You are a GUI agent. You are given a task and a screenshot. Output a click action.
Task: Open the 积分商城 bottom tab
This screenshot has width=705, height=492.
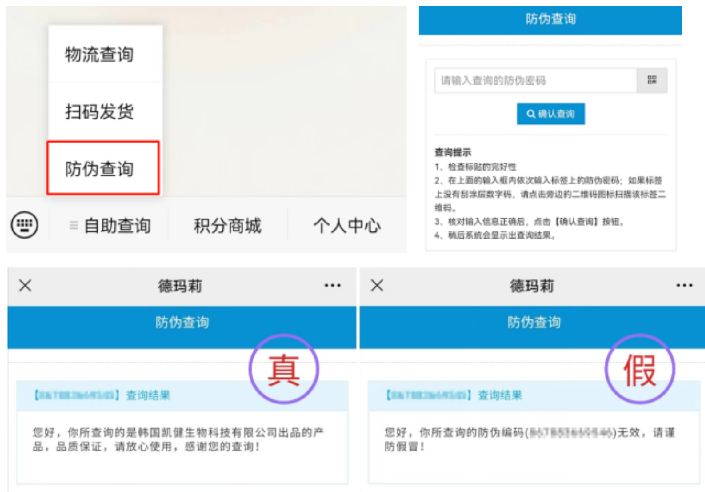[227, 226]
